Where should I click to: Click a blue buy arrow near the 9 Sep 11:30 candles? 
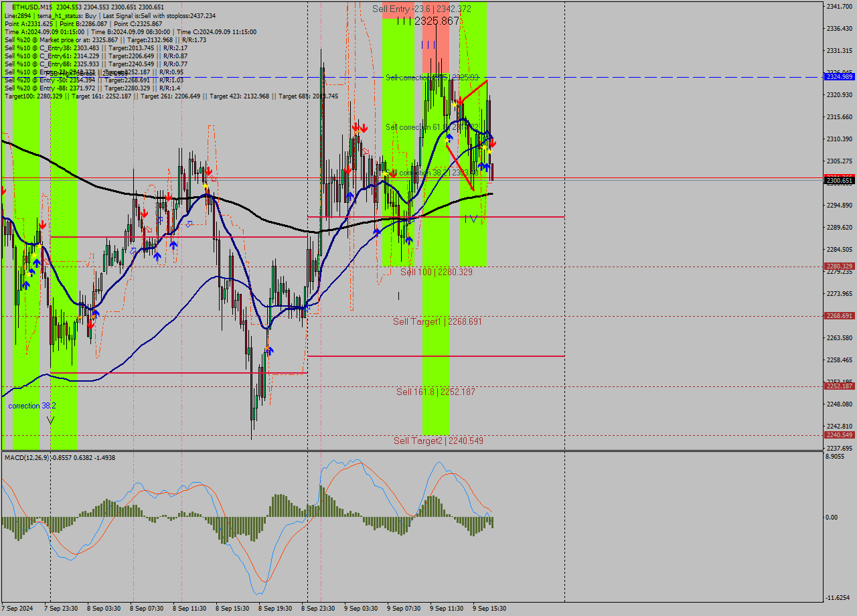482,166
